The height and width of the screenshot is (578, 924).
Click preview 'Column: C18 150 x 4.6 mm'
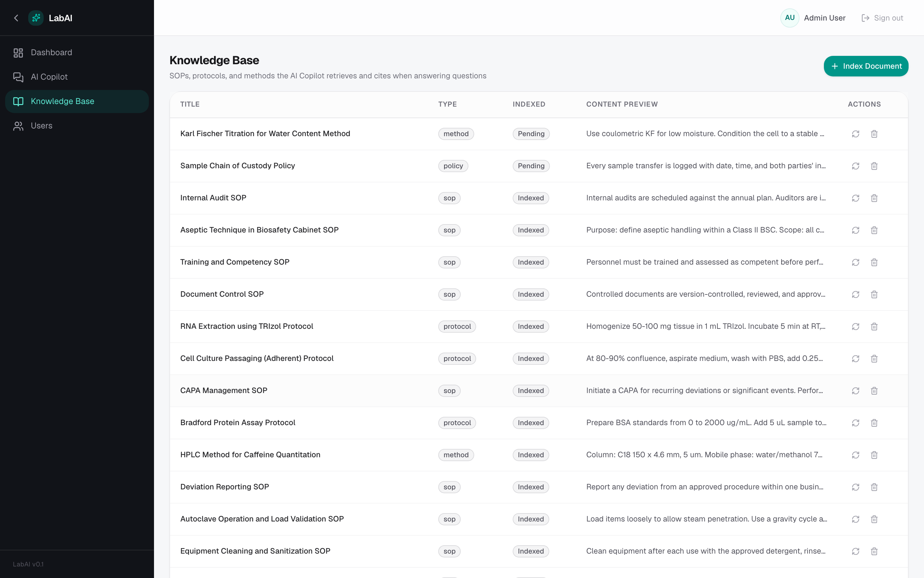(704, 455)
